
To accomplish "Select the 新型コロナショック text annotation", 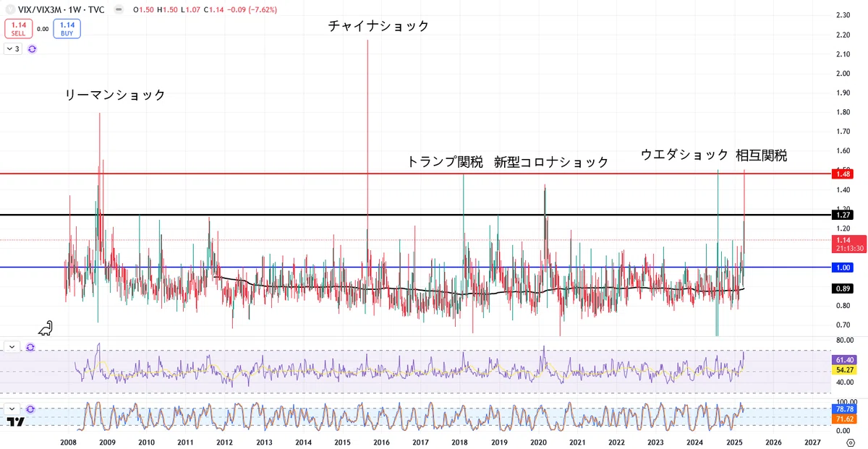I will 551,162.
